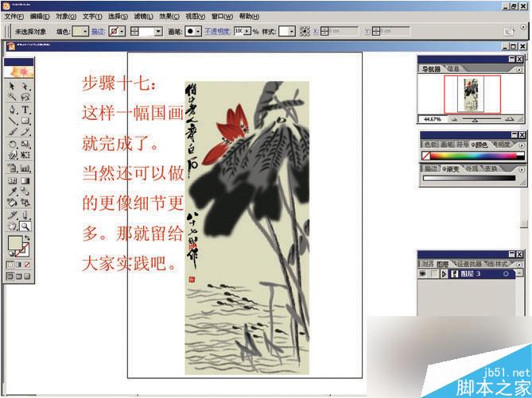The height and width of the screenshot is (398, 532).
Task: Open Navigator panel flyout menu
Action: point(519,69)
